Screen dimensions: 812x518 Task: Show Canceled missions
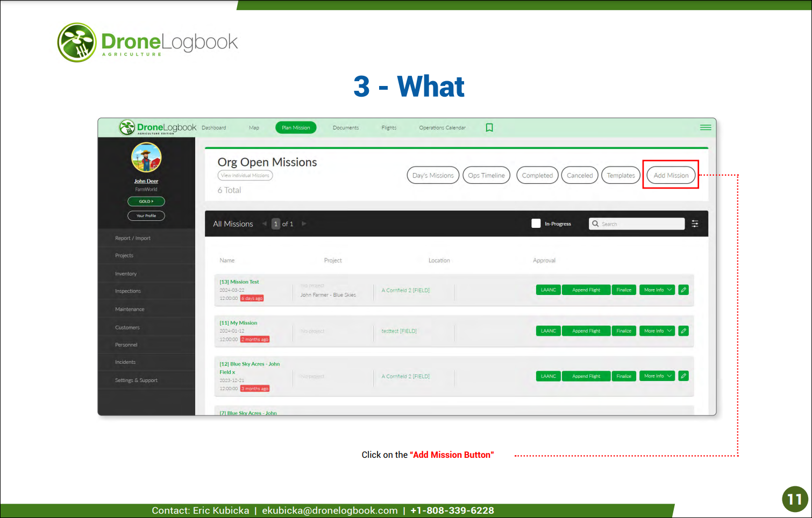coord(580,175)
